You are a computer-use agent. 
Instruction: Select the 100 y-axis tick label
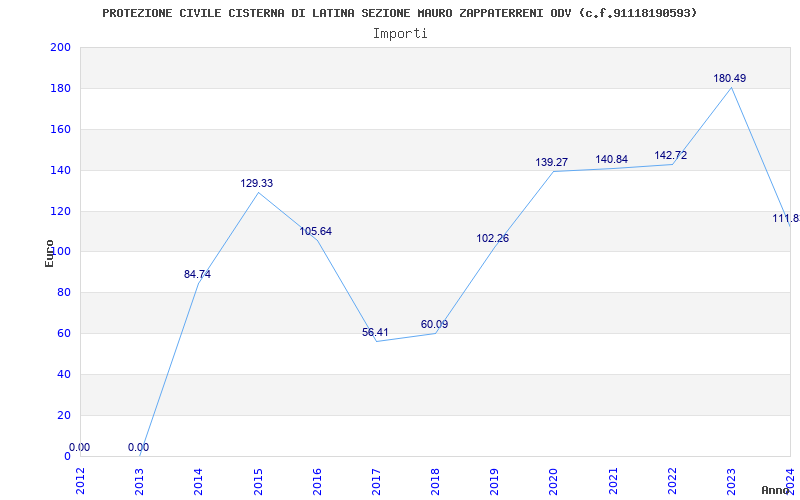pyautogui.click(x=60, y=252)
